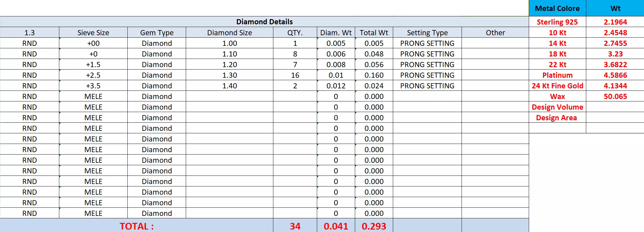Select the Diamond Details header cell
Image resolution: width=644 pixels, height=232 pixels.
264,22
